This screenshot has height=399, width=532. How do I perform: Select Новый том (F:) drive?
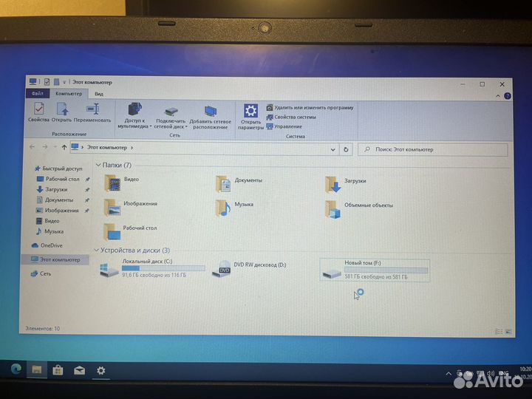[x=375, y=270]
